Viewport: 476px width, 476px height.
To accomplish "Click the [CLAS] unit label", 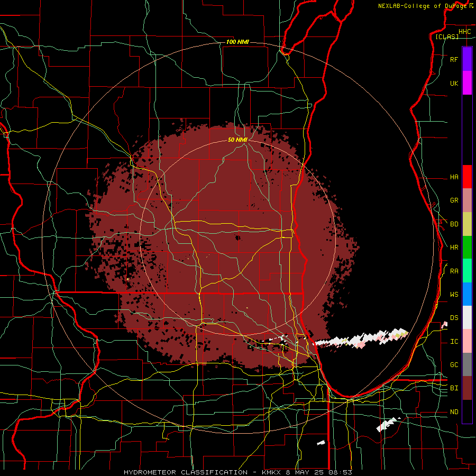I will (447, 36).
